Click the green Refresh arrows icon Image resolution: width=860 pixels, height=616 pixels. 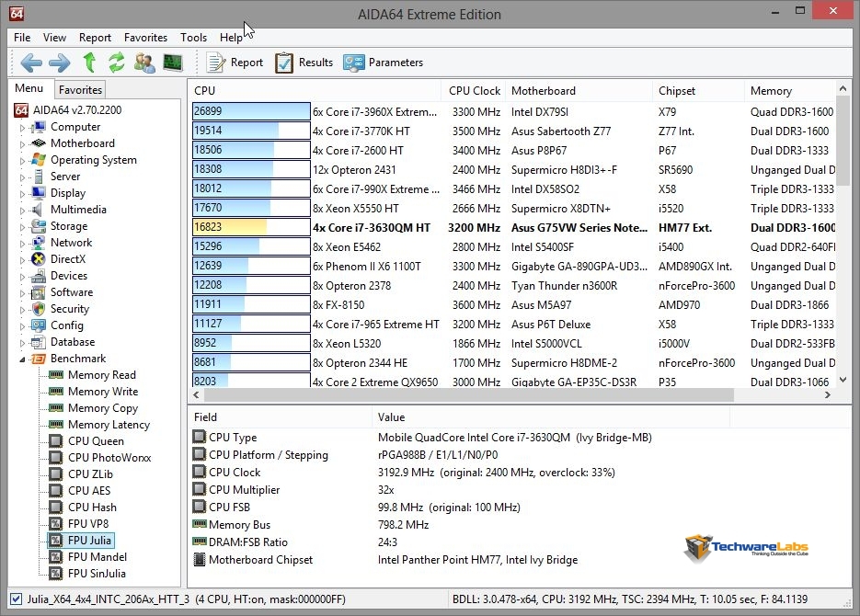point(116,63)
